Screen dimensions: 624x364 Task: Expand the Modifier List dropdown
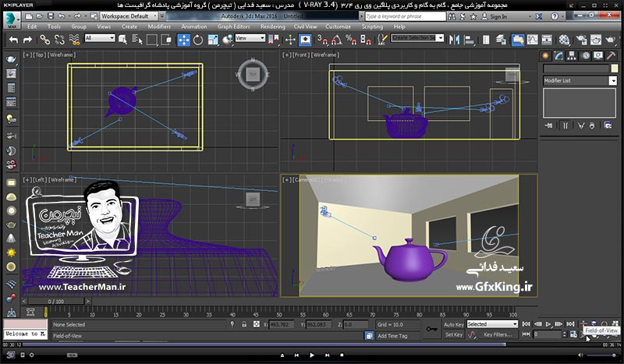[x=612, y=80]
